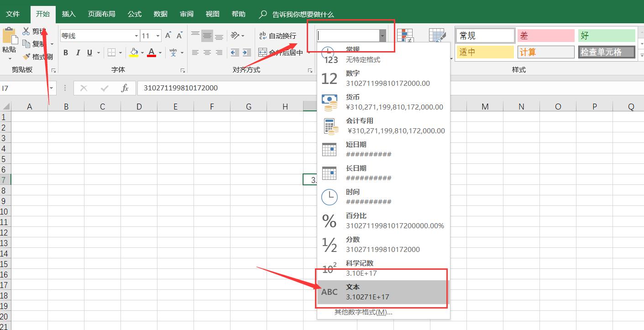Image resolution: width=644 pixels, height=330 pixels.
Task: Open the number format dropdown arrow
Action: [x=382, y=35]
